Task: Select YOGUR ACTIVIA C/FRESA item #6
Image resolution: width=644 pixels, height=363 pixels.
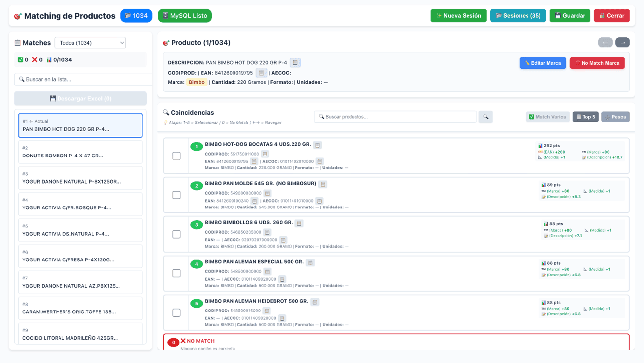Action: tap(80, 256)
